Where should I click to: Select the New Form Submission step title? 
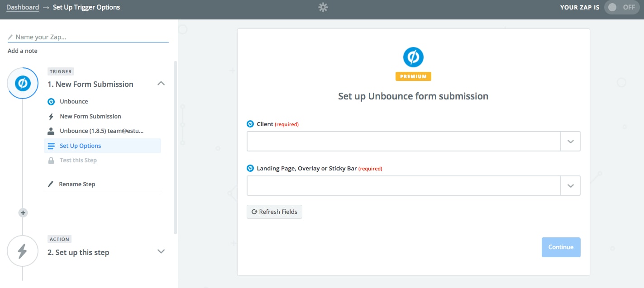pos(91,84)
